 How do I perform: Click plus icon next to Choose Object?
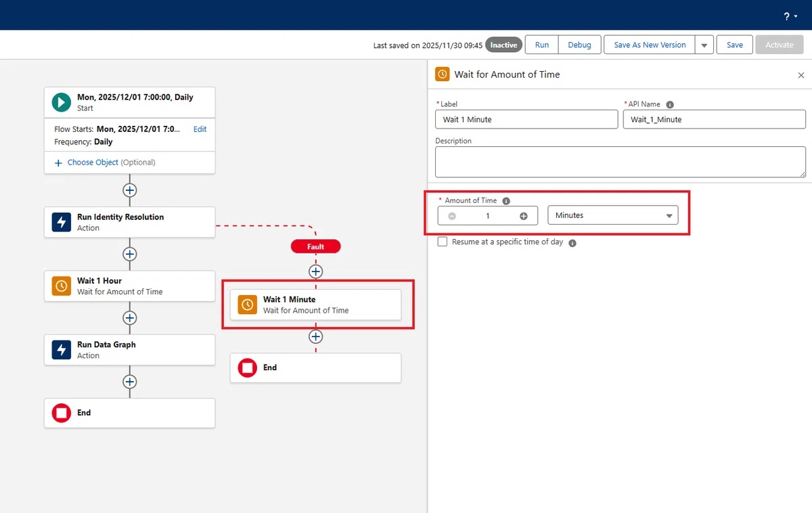[x=58, y=163]
